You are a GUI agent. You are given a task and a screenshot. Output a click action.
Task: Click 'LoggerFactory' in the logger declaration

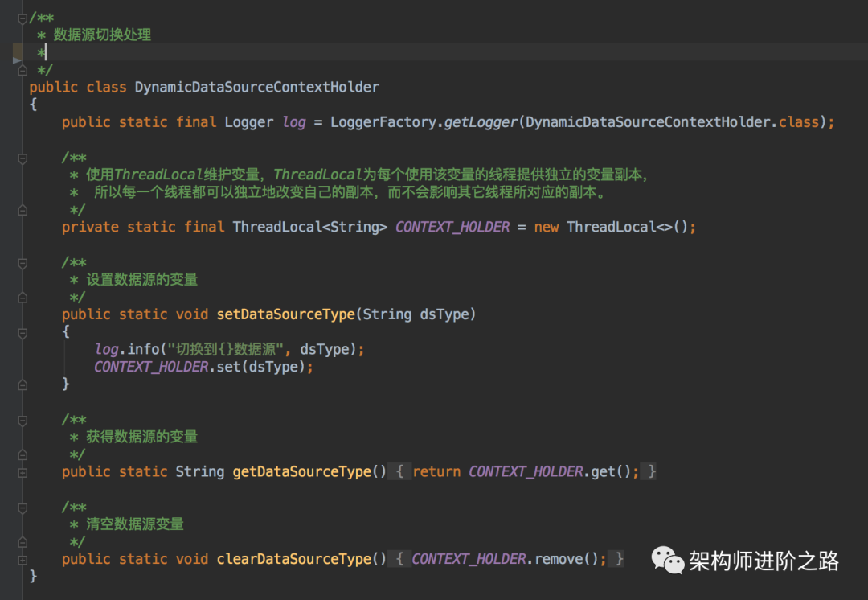[383, 122]
